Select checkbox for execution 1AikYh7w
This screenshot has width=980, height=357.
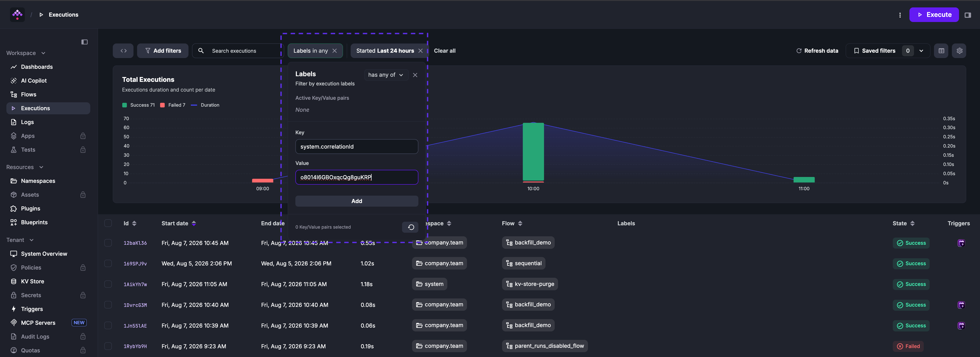point(108,284)
